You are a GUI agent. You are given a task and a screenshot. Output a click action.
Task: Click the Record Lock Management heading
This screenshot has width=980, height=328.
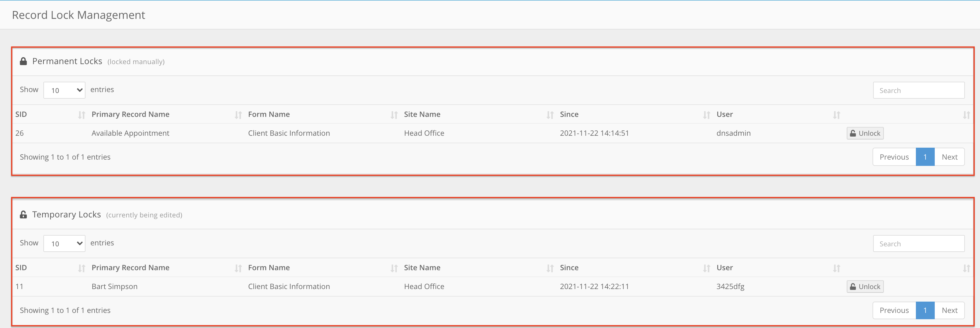tap(78, 15)
